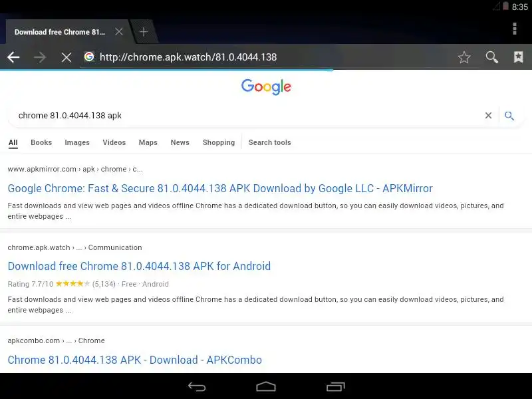
Task: Close the 'Download free Chrome 81' tab
Action: 119,32
